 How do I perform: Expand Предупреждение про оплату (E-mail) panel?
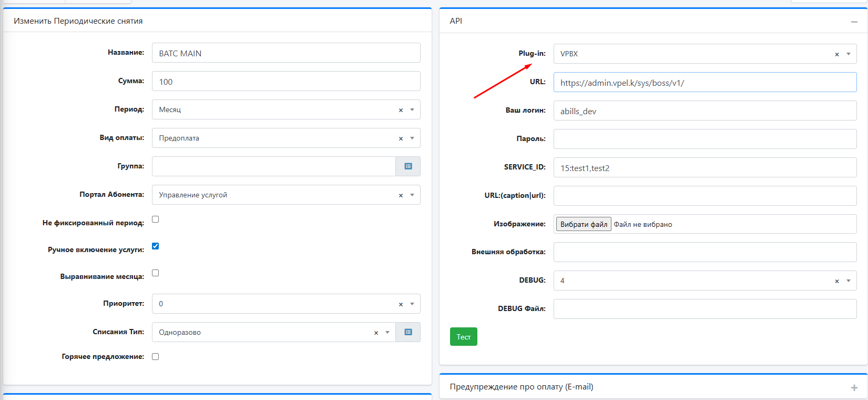tap(854, 387)
